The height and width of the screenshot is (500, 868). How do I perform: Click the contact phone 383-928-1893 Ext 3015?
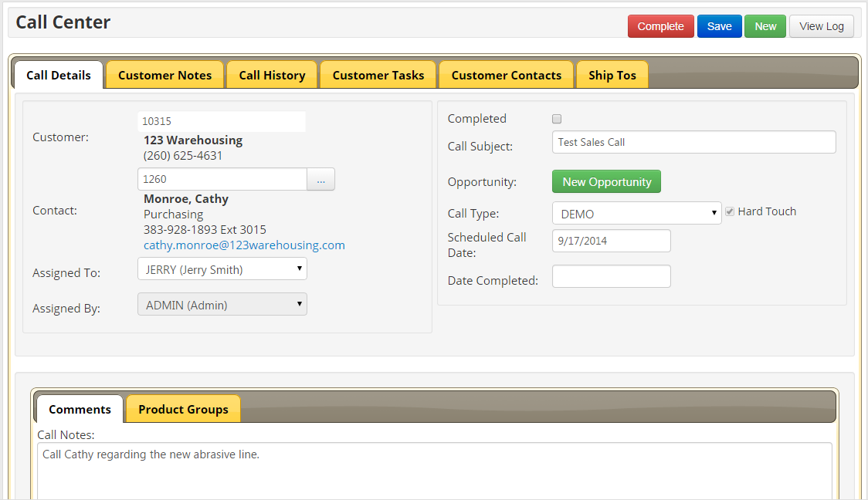point(205,229)
